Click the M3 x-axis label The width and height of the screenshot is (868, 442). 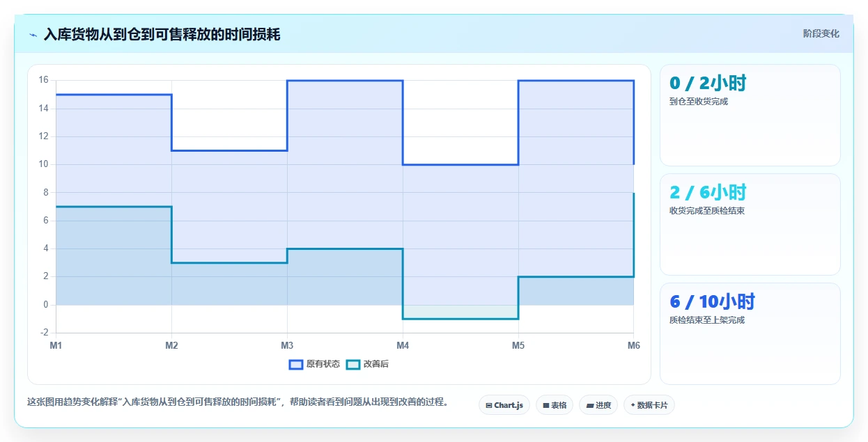pyautogui.click(x=287, y=345)
